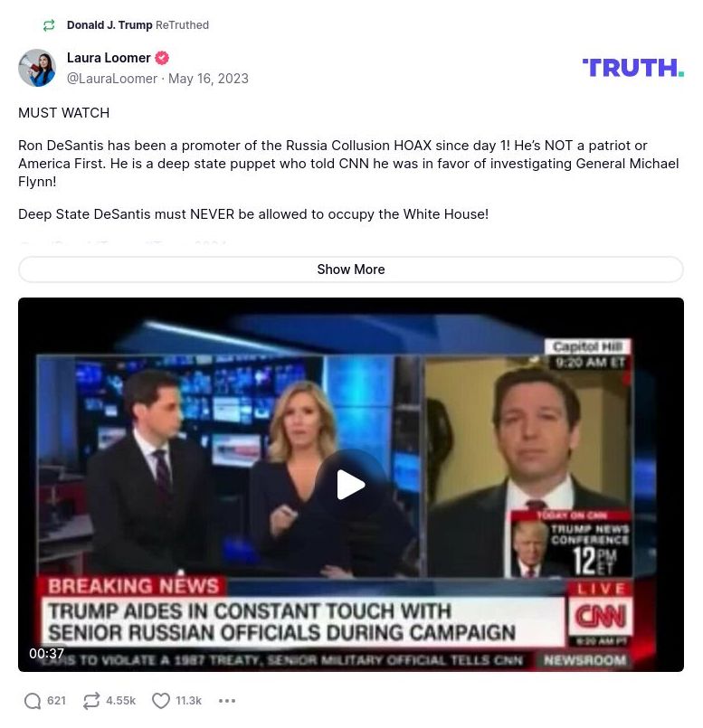Play the CNN video clip
703x728 pixels.
(x=351, y=485)
